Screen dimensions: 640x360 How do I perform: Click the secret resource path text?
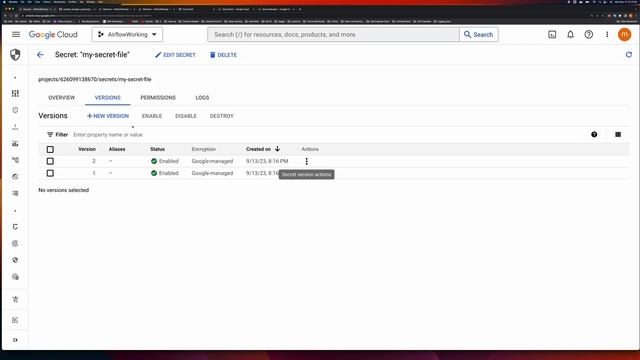pyautogui.click(x=95, y=79)
